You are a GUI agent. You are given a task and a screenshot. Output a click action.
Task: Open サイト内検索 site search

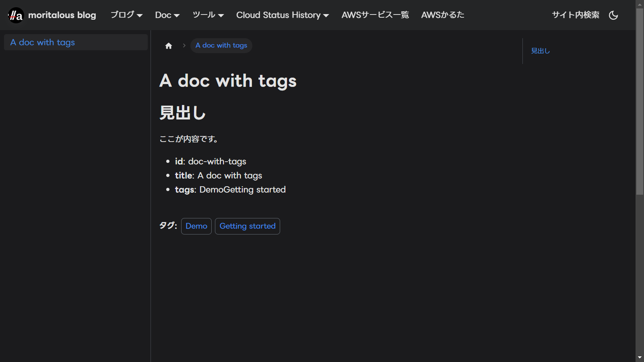tap(575, 15)
